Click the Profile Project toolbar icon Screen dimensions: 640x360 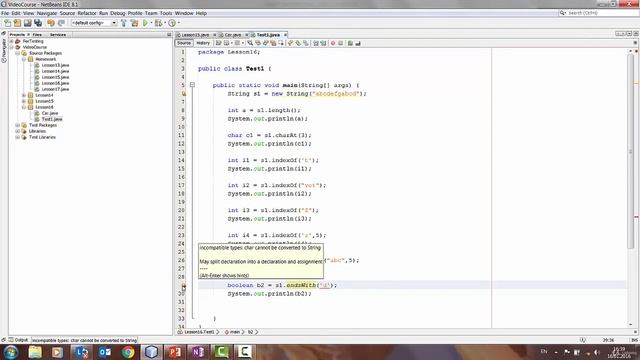(x=172, y=23)
